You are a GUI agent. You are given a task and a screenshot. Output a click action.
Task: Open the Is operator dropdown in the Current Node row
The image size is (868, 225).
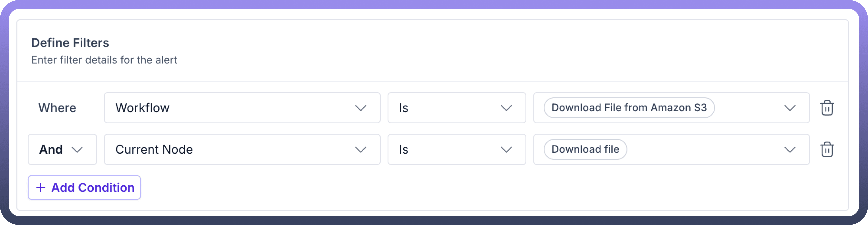(x=457, y=149)
